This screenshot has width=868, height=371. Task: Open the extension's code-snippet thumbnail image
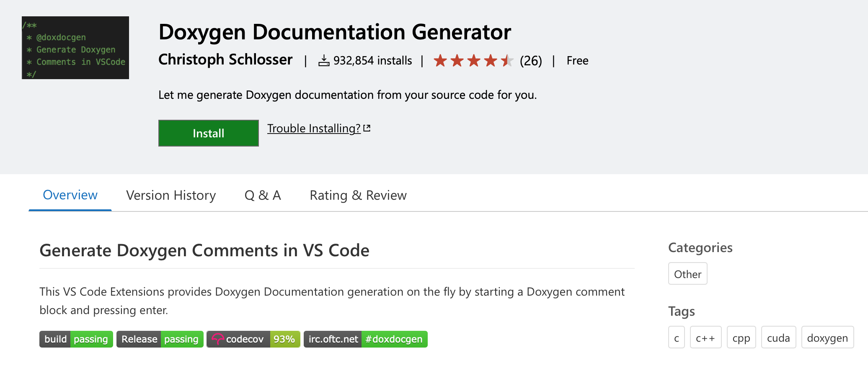pos(75,47)
